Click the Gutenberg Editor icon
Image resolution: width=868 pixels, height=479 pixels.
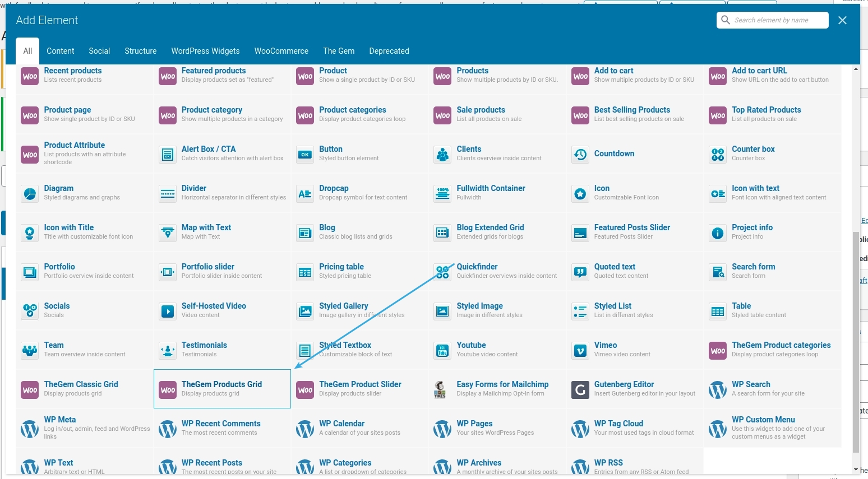(580, 389)
